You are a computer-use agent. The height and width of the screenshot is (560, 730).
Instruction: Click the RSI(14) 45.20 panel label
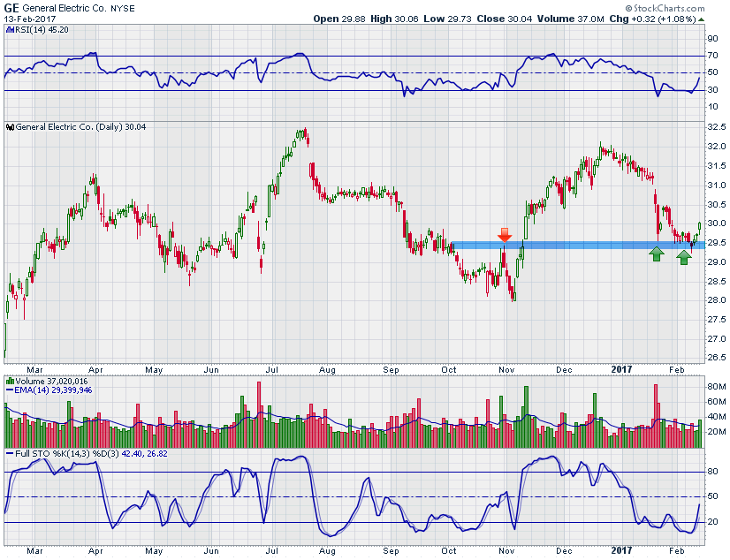pyautogui.click(x=42, y=30)
